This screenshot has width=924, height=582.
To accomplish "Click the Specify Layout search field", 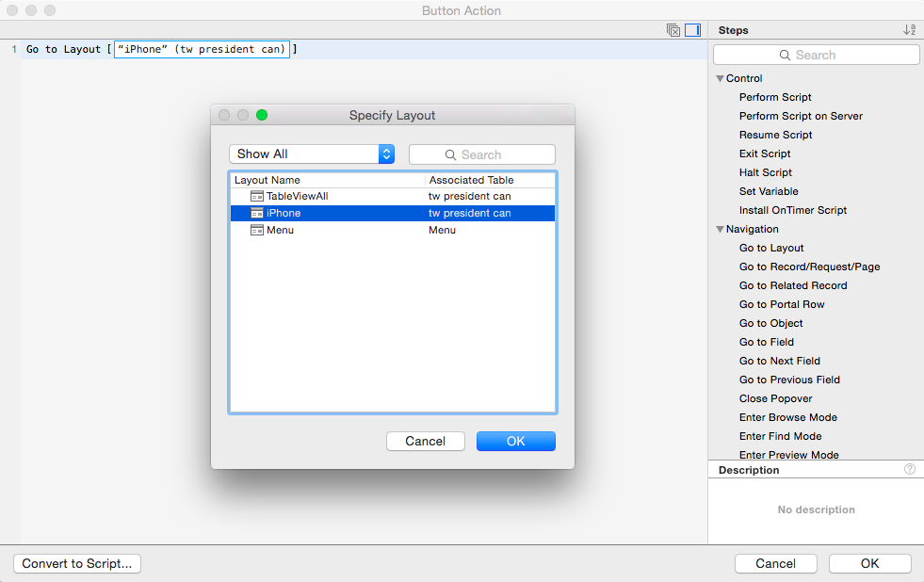I will pyautogui.click(x=481, y=154).
